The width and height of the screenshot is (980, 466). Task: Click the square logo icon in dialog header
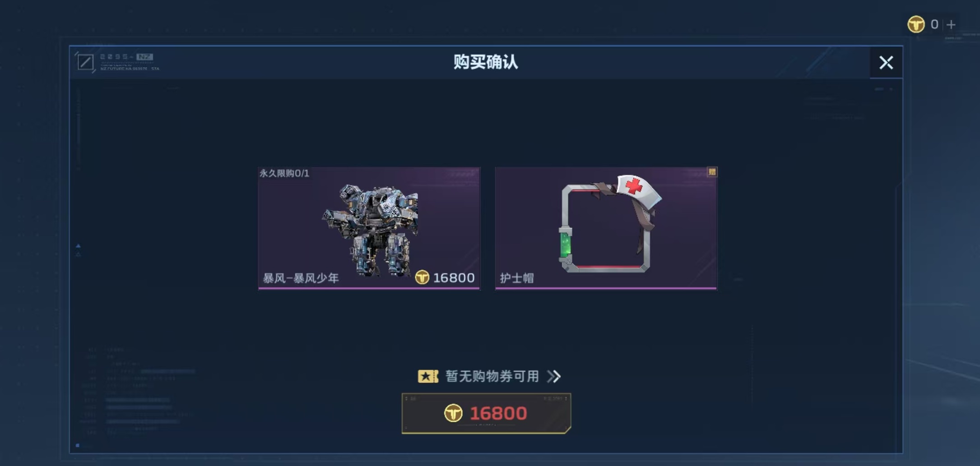coord(85,62)
